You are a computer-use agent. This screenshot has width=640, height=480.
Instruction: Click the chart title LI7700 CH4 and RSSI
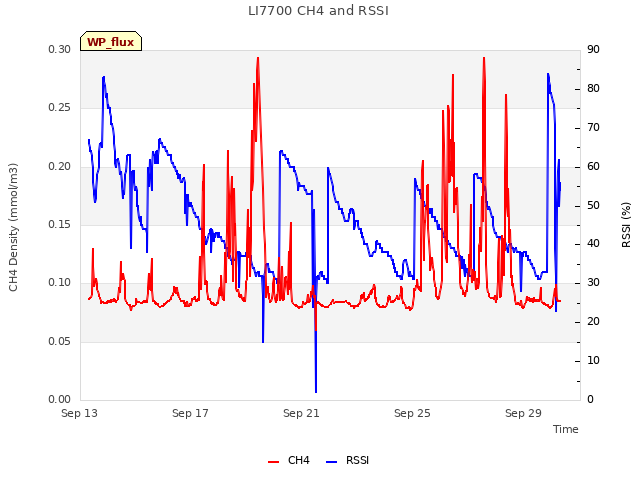tap(318, 11)
